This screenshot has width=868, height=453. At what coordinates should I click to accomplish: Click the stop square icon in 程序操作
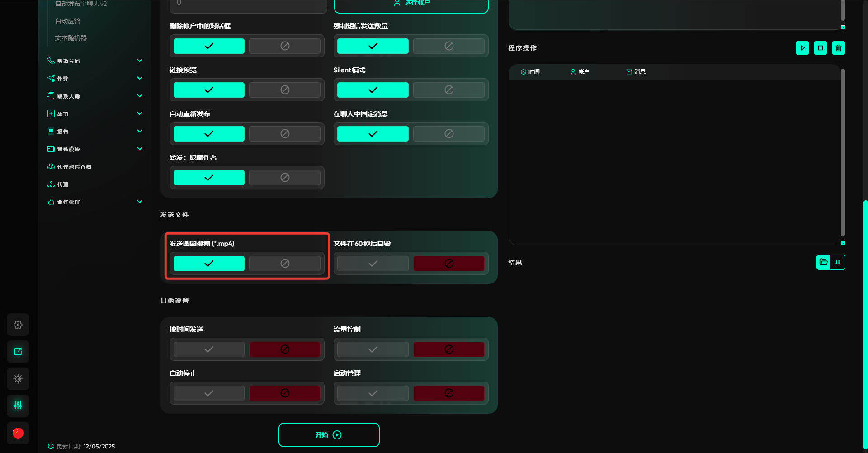coord(820,48)
